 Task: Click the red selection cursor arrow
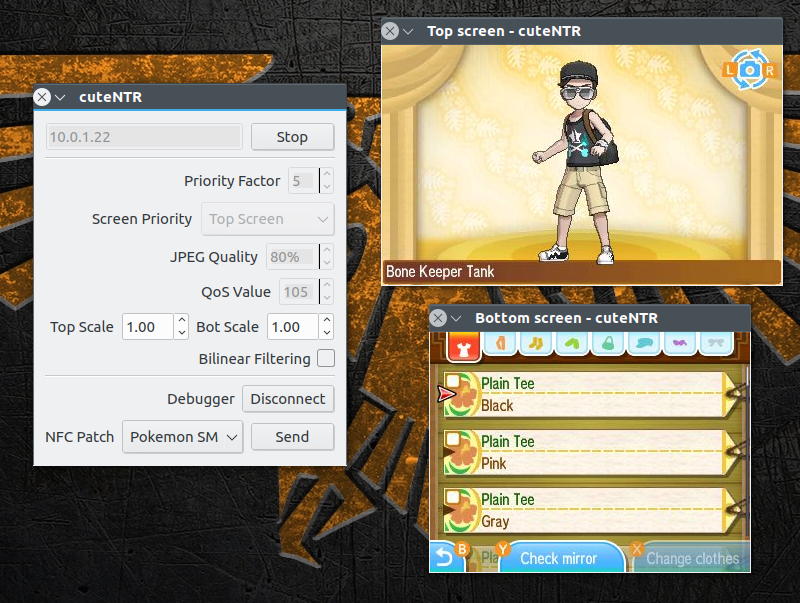[446, 393]
